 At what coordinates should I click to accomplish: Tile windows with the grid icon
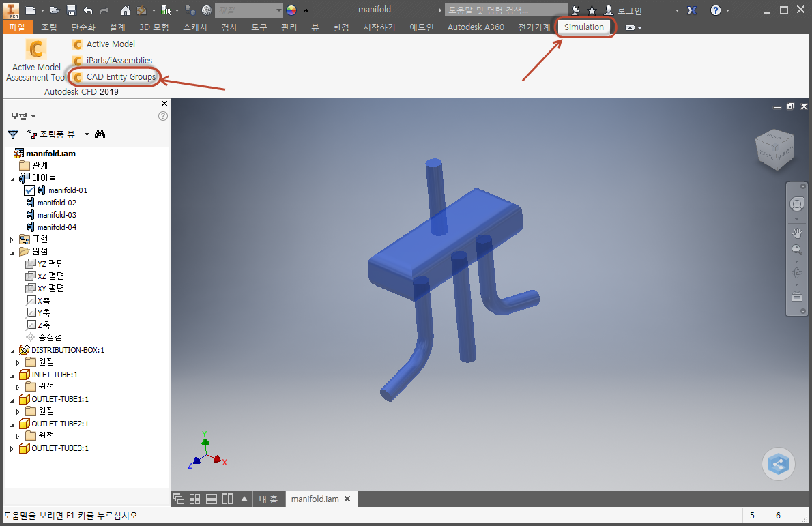tap(194, 499)
